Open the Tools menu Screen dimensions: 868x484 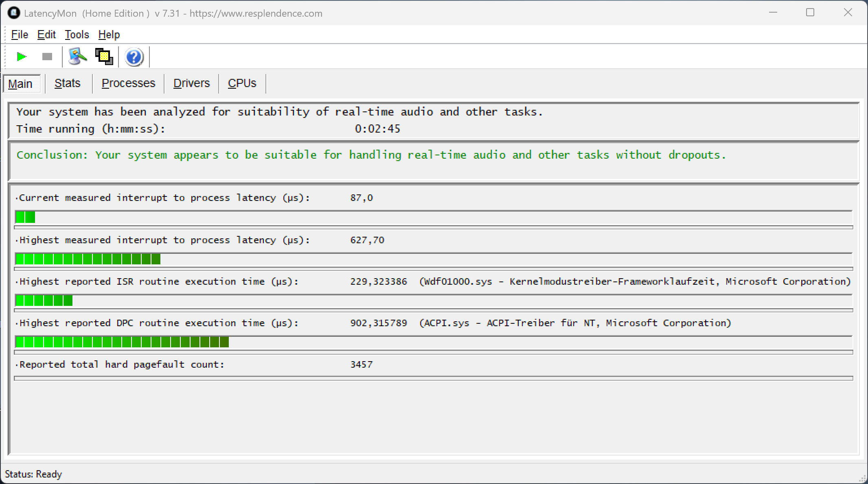coord(77,35)
